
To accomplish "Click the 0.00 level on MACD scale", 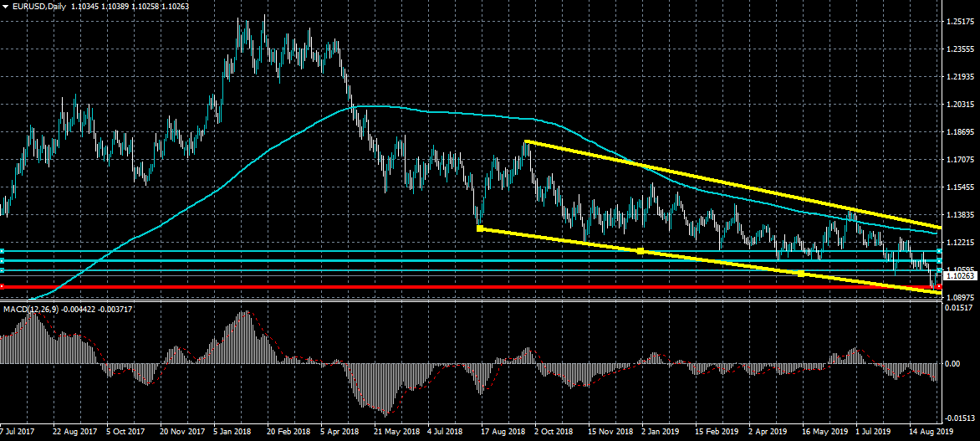I will point(953,364).
